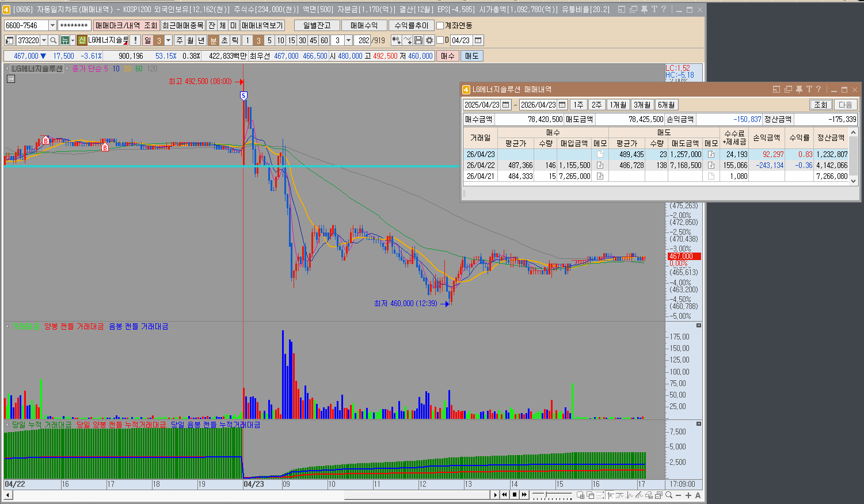Open start date calendar in 매매내역 window
Image resolution: width=864 pixels, height=504 pixels.
pos(506,105)
